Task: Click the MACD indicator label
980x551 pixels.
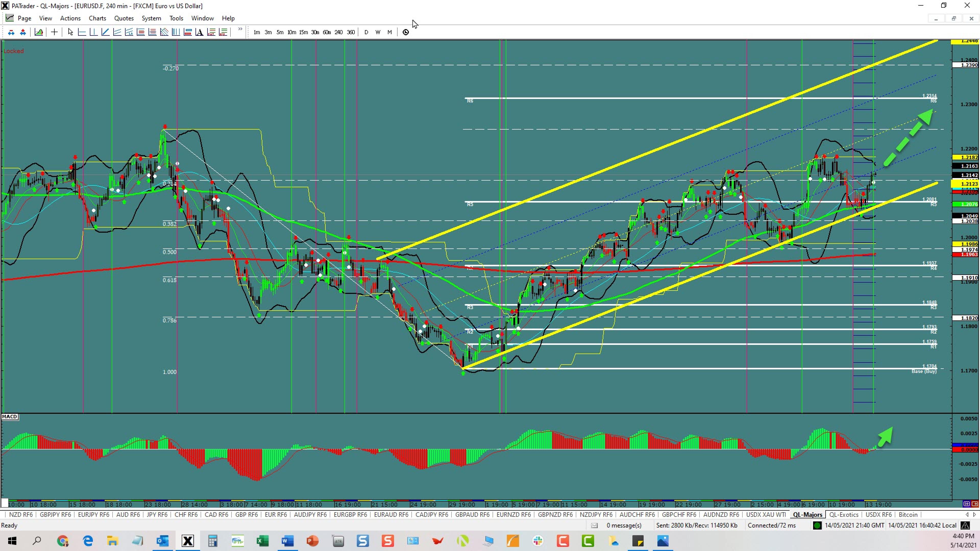Action: point(9,417)
